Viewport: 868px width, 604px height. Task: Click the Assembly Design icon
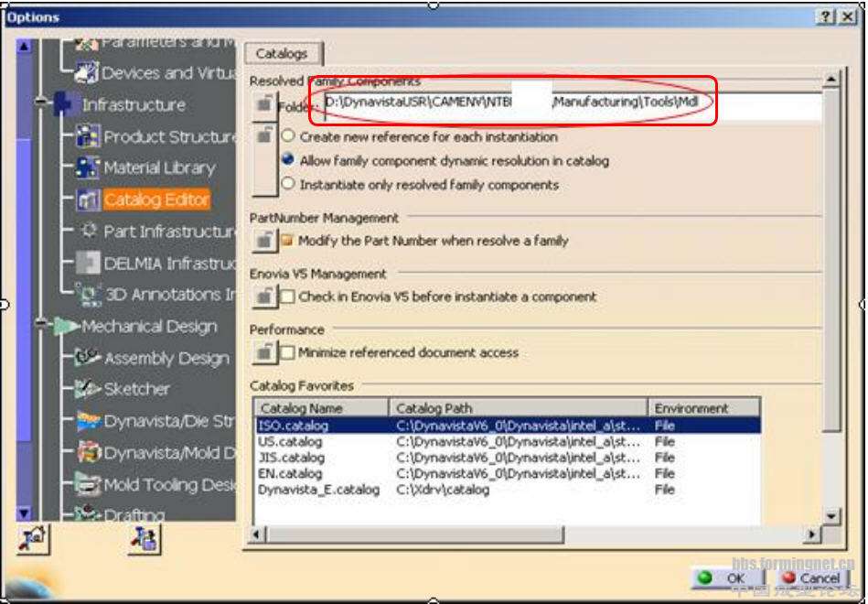[89, 358]
